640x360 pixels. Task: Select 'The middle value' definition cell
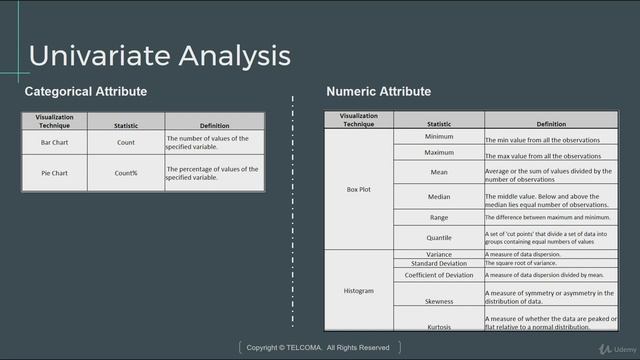click(551, 196)
